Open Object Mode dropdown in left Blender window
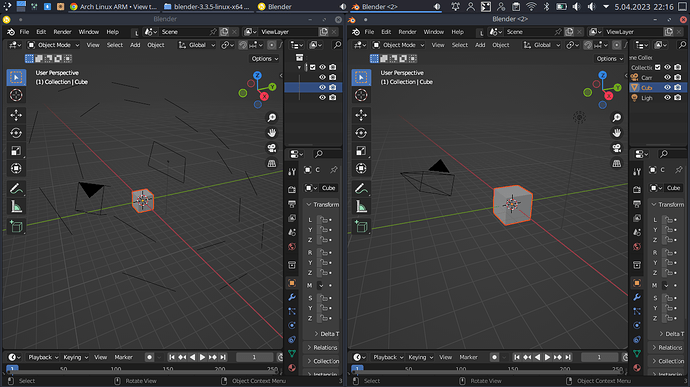Image resolution: width=690 pixels, height=387 pixels. (x=53, y=45)
